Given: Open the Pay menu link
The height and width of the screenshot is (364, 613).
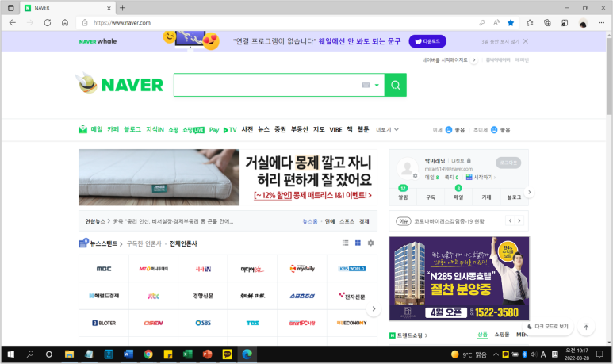Looking at the screenshot, I should 214,130.
